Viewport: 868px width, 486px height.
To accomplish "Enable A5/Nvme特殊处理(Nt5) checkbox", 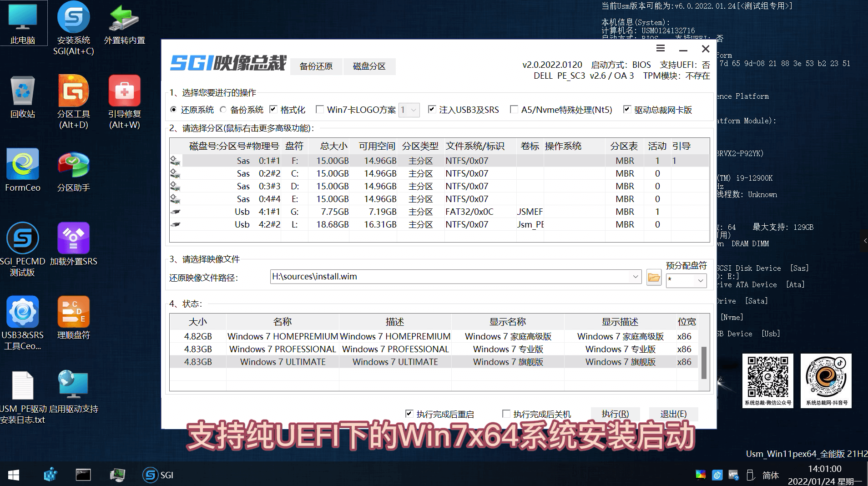I will point(514,110).
